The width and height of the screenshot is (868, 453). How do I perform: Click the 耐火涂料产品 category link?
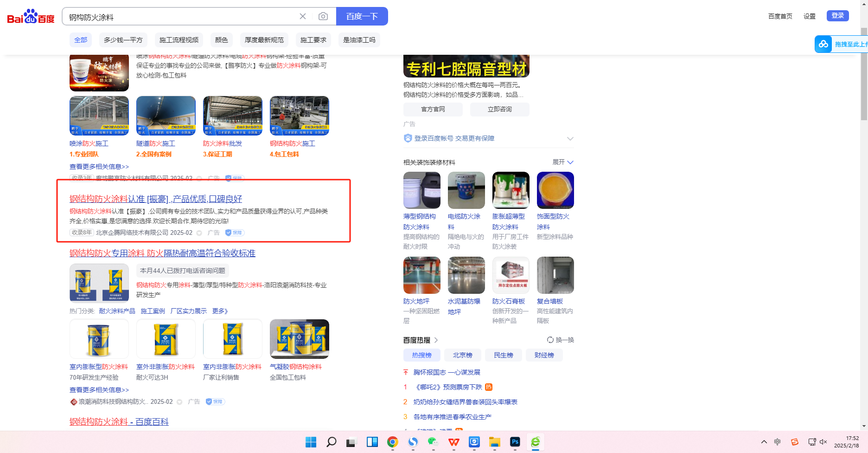[x=117, y=311]
